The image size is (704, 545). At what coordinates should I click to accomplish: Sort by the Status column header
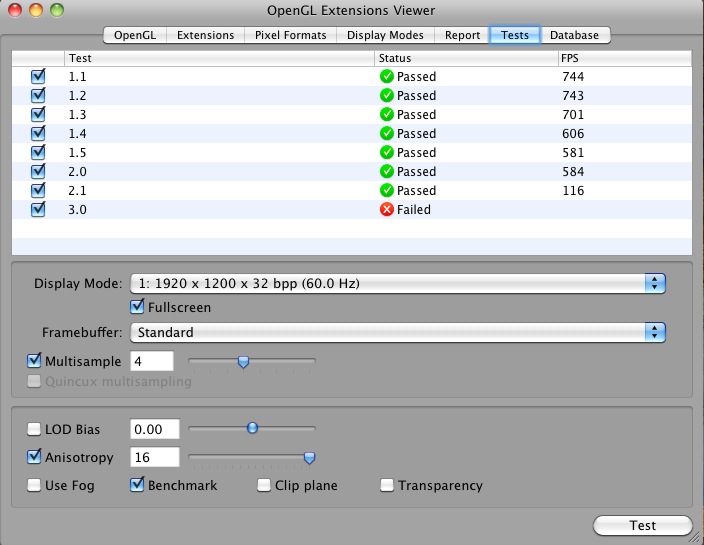tap(466, 58)
